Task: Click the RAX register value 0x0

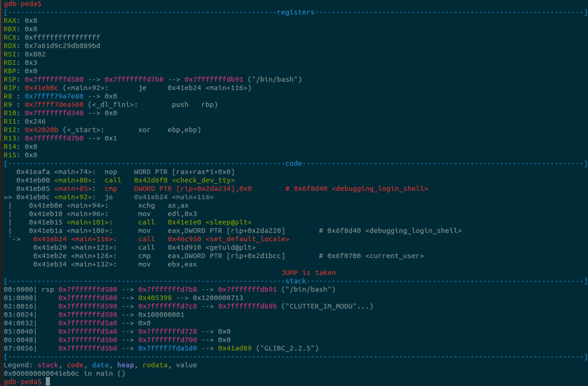Action: [x=31, y=21]
